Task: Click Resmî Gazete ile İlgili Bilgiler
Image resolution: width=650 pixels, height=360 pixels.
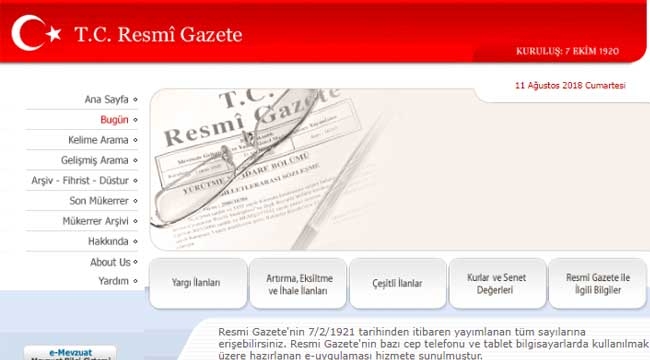Action: point(597,283)
